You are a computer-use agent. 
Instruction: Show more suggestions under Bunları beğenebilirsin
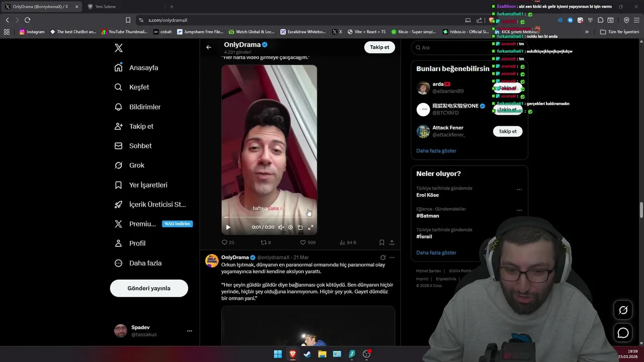pos(436,151)
